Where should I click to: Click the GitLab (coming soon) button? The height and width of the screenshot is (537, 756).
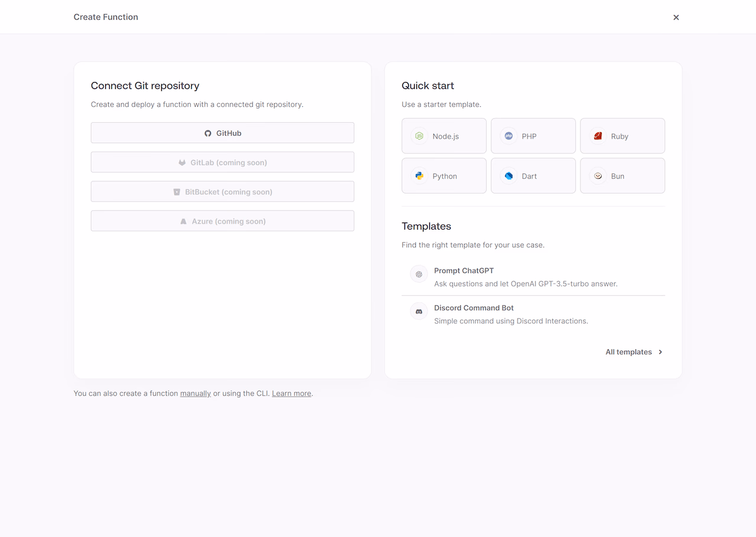click(223, 162)
